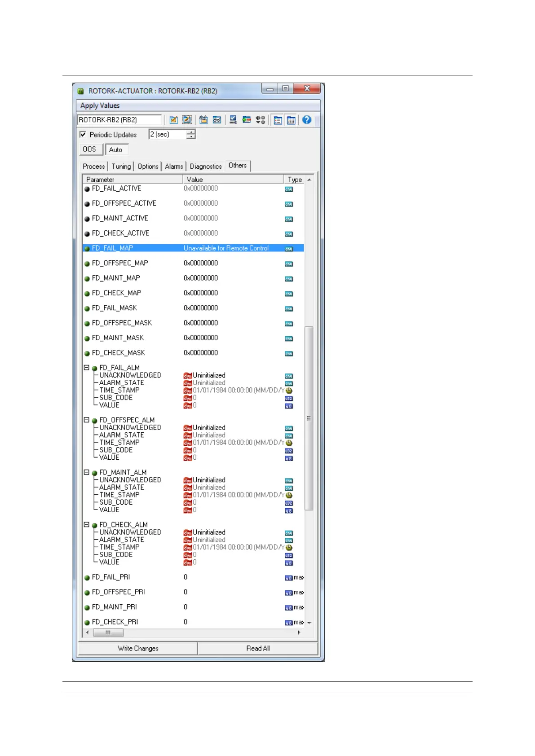Click the dyn icon of FD_CHECK_ALM VALUE

click(x=188, y=563)
